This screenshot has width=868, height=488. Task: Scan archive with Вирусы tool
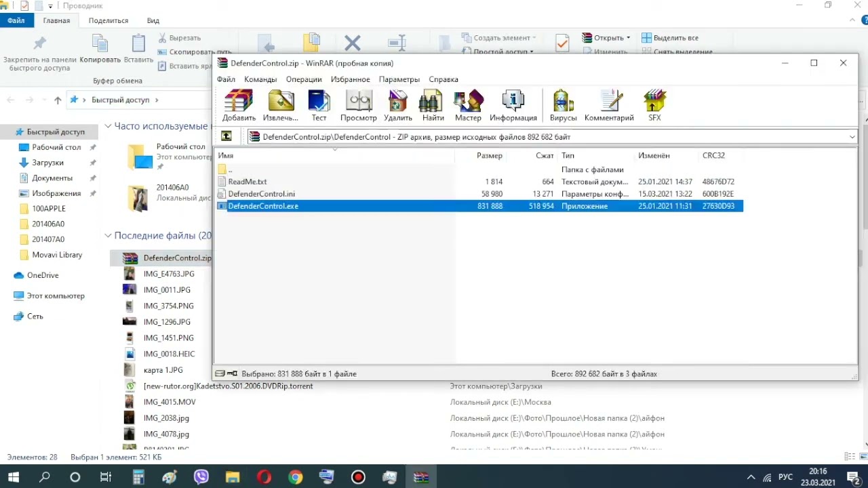[x=563, y=106]
